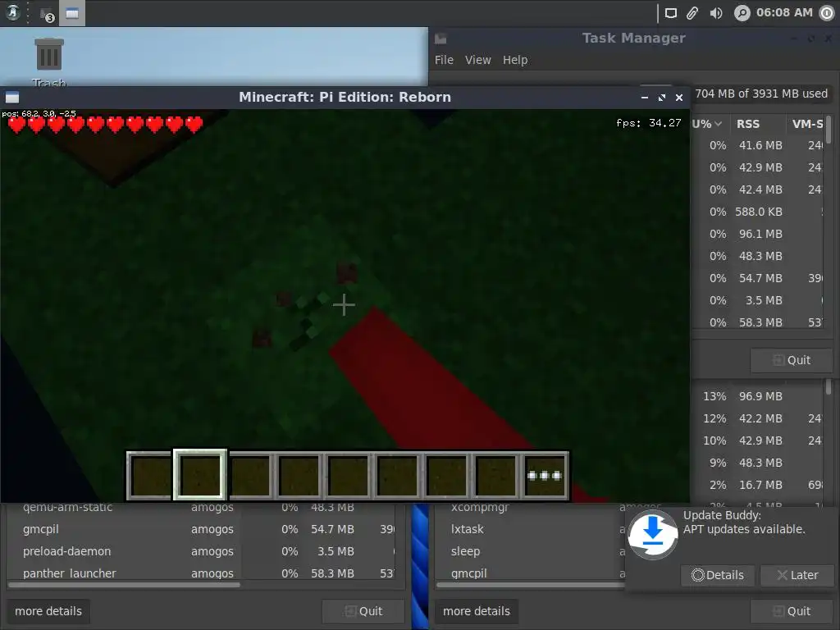
Task: Click the 704 MB of 3931 MB memory bar
Action: click(761, 94)
